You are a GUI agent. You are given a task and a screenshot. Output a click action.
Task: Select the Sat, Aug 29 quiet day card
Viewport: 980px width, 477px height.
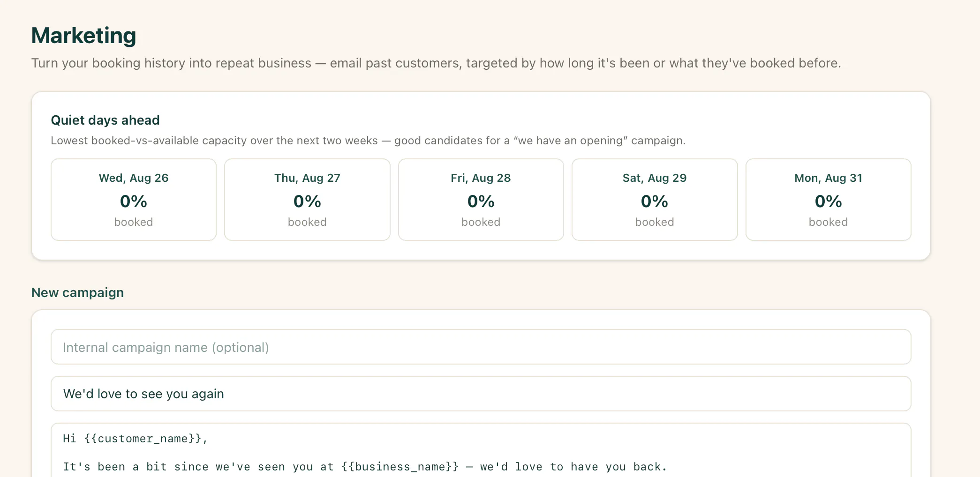point(655,200)
